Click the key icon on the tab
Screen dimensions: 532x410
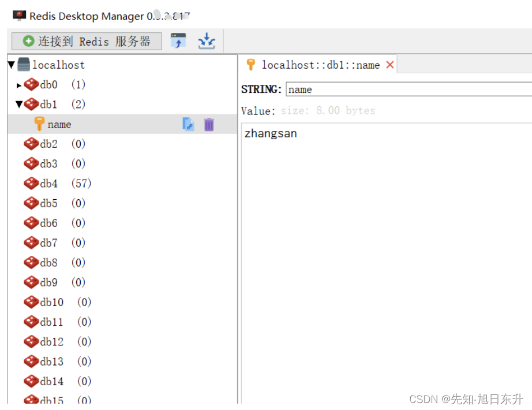pos(251,64)
